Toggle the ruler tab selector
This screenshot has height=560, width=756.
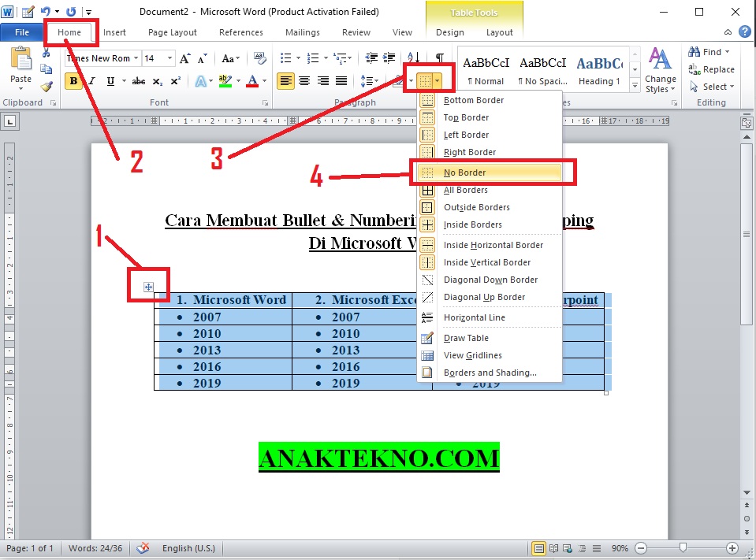(10, 121)
